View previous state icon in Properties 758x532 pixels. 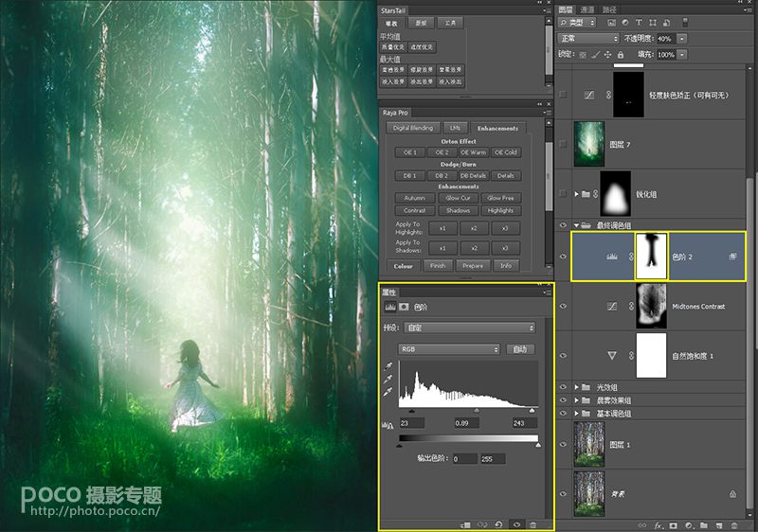coord(482,524)
